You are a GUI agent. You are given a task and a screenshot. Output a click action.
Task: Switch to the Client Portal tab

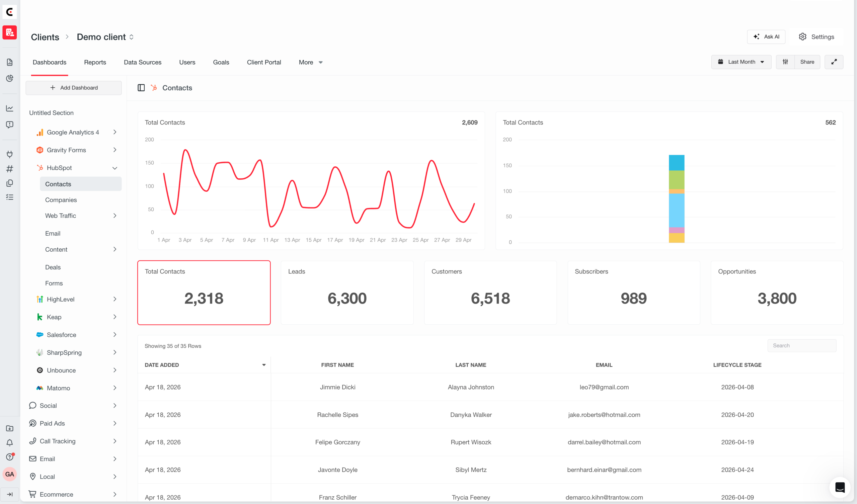pos(264,62)
